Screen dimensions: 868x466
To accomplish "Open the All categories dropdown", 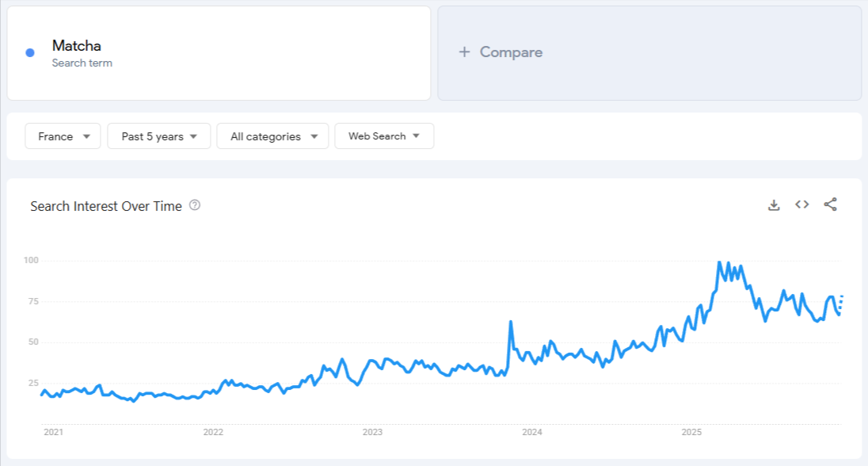I will 272,136.
